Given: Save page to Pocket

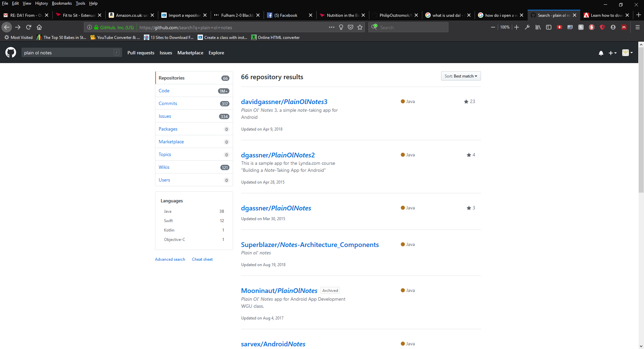Looking at the screenshot, I should coord(351,27).
